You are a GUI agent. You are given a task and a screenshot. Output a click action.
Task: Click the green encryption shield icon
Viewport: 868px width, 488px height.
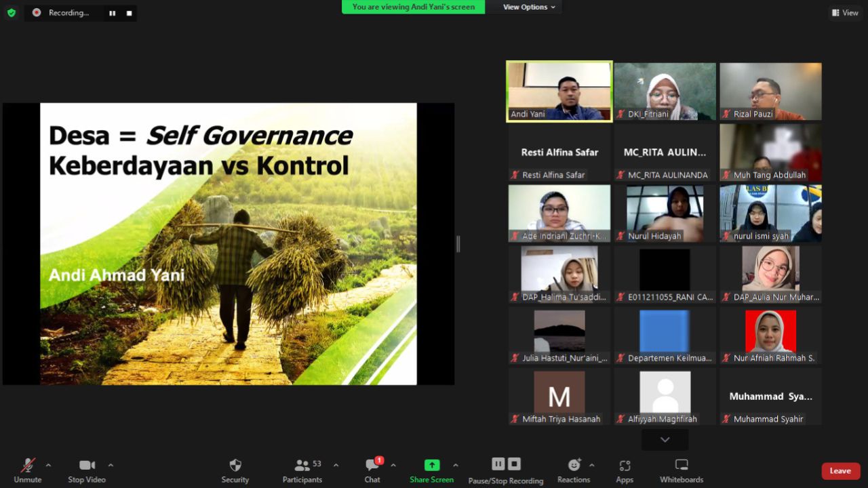(x=12, y=12)
